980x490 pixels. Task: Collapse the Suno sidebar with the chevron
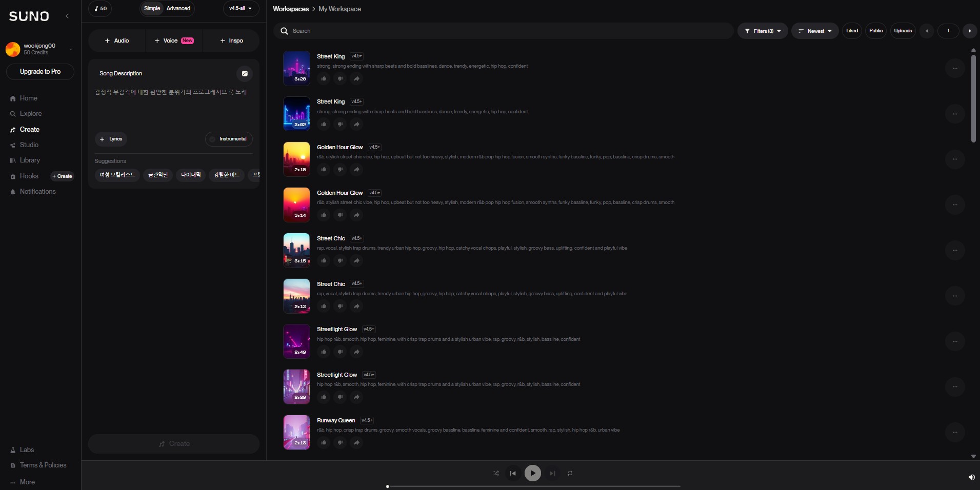coord(67,16)
